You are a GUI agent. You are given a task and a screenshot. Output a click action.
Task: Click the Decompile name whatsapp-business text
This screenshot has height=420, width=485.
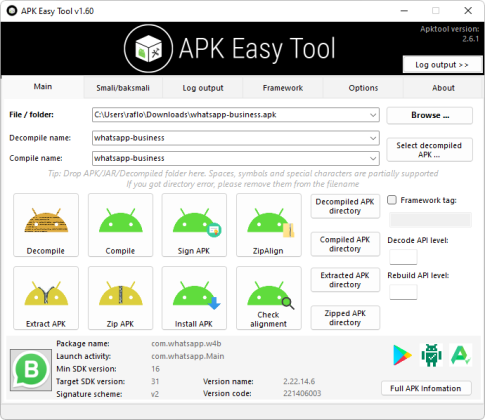coord(129,138)
